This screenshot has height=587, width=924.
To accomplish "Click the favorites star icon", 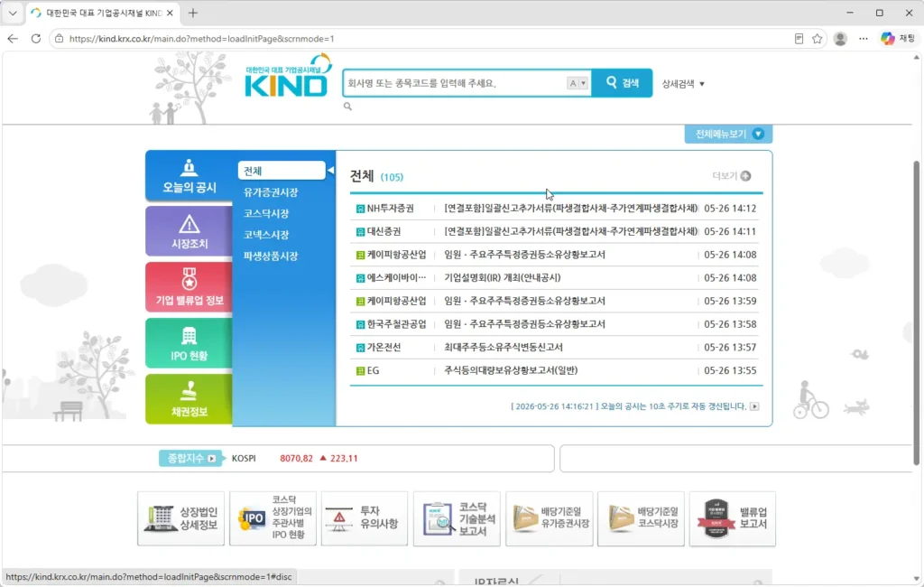I will pos(817,38).
